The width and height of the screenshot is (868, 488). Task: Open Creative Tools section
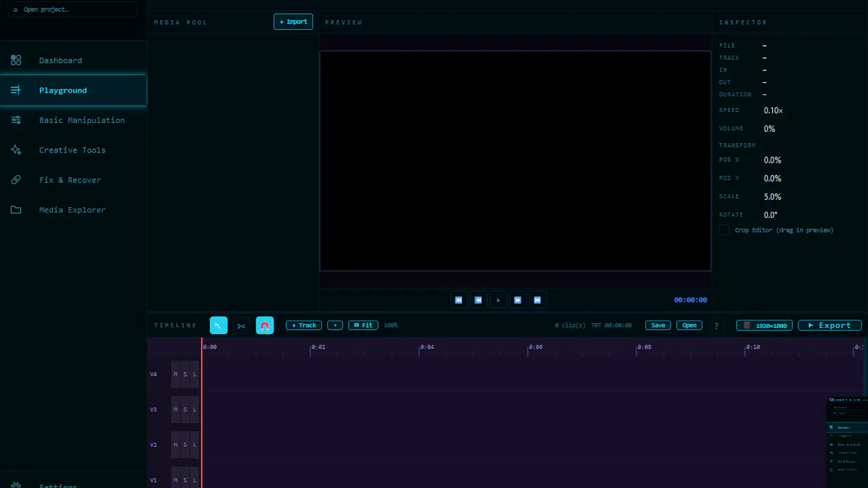coord(73,150)
